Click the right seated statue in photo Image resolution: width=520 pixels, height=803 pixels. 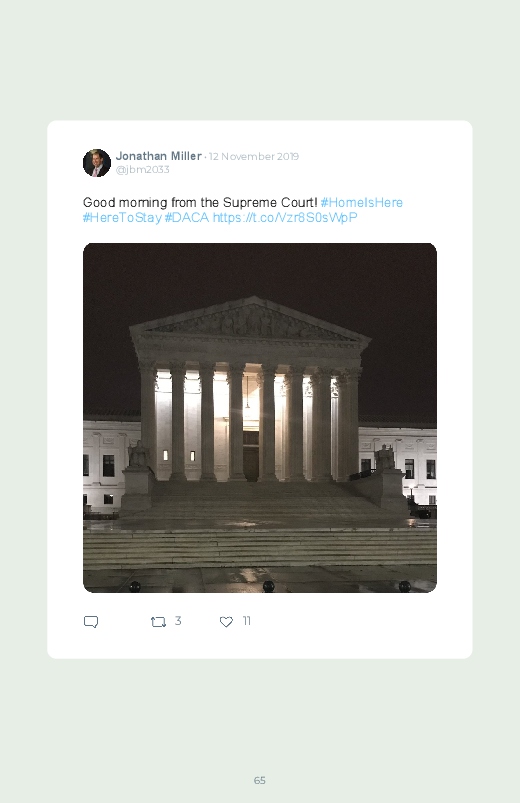(384, 457)
